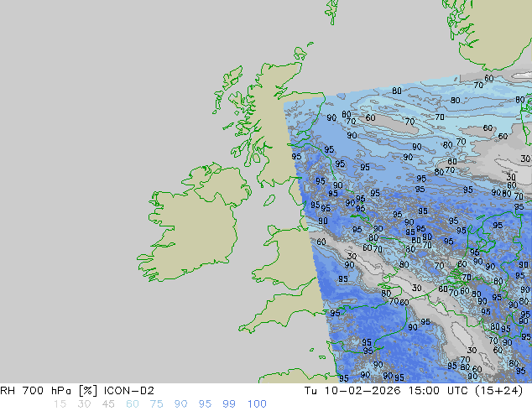Click the legend value 90 in the color scale
This screenshot has width=532, height=411.
pos(180,404)
